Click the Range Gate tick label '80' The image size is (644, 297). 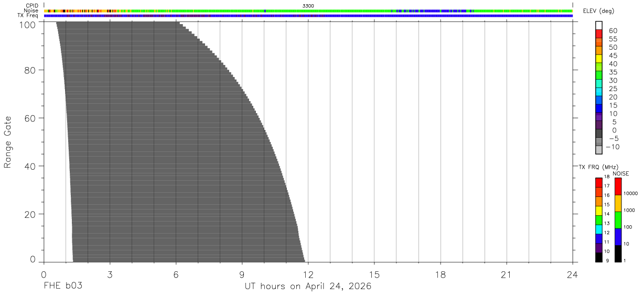tap(31, 70)
